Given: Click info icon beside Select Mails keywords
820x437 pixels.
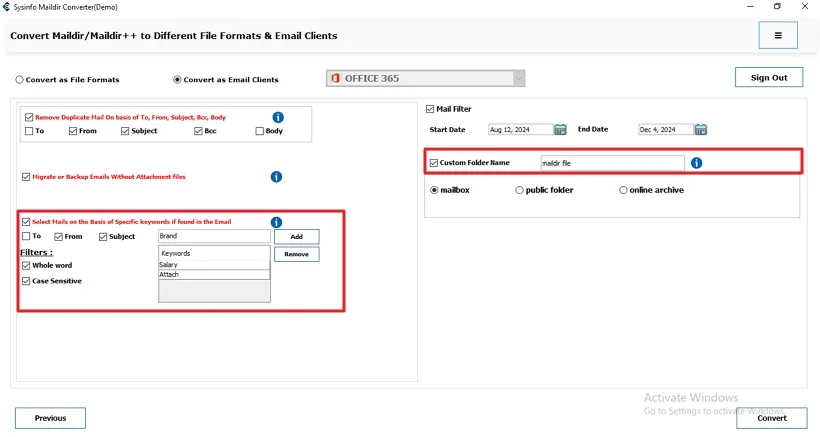Looking at the screenshot, I should pos(276,222).
